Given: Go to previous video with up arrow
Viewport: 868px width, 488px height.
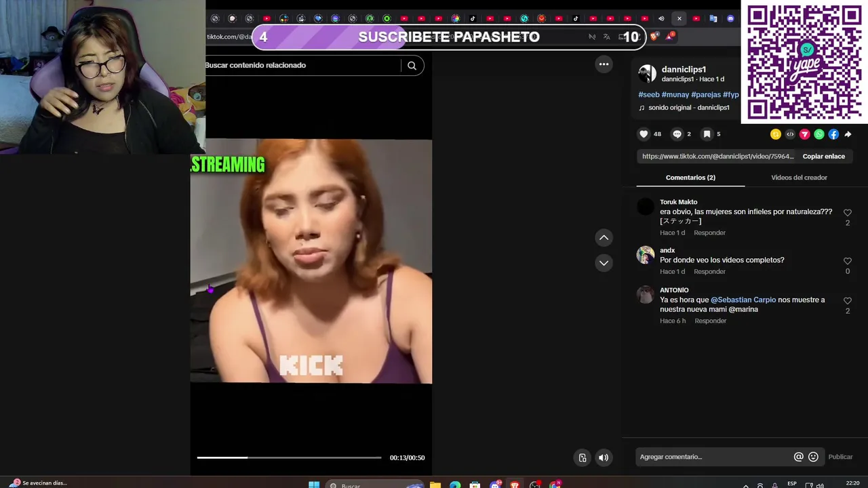Looking at the screenshot, I should pos(604,238).
